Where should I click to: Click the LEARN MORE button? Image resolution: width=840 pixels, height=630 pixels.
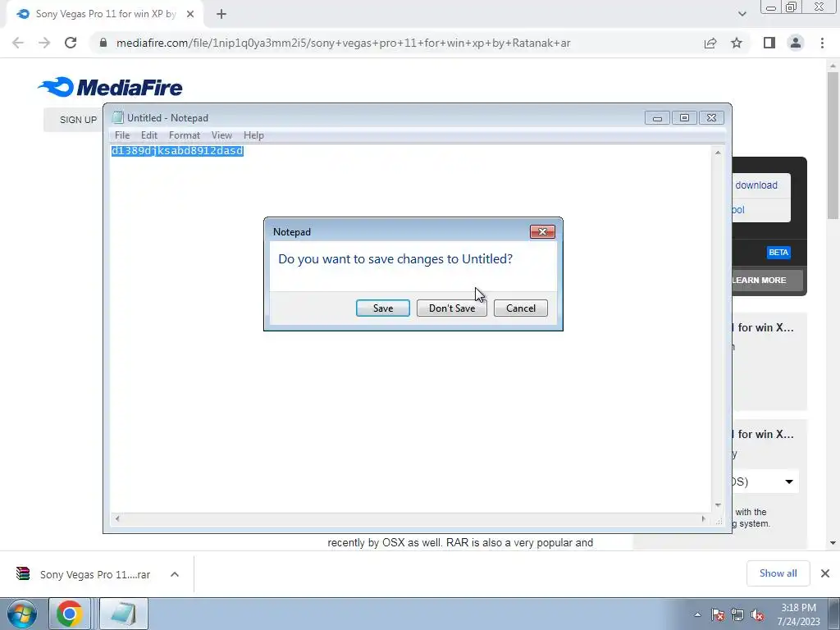coord(759,281)
